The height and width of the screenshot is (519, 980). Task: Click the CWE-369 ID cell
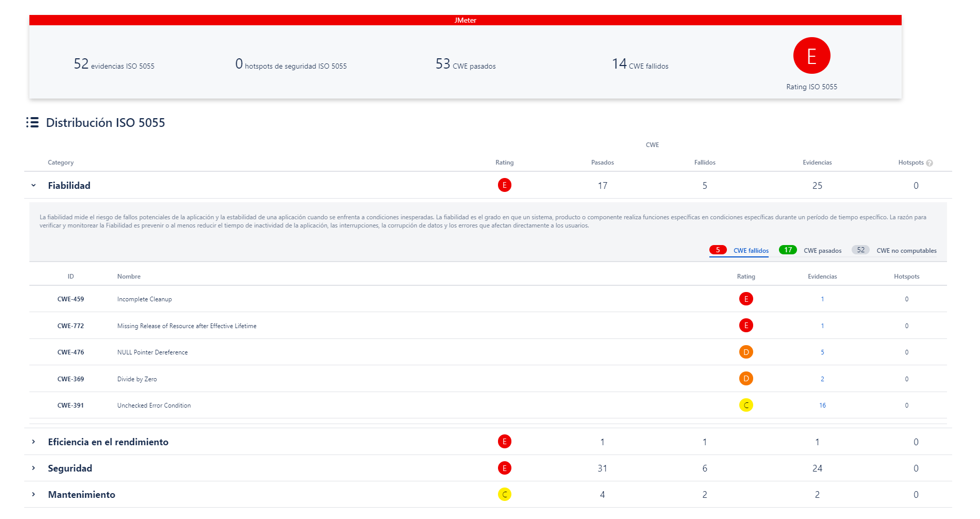(71, 379)
